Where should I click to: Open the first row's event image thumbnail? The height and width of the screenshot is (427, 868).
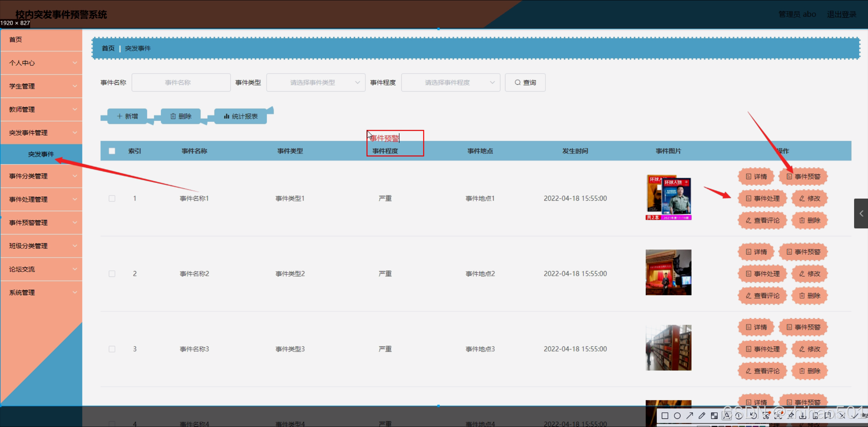pos(668,198)
